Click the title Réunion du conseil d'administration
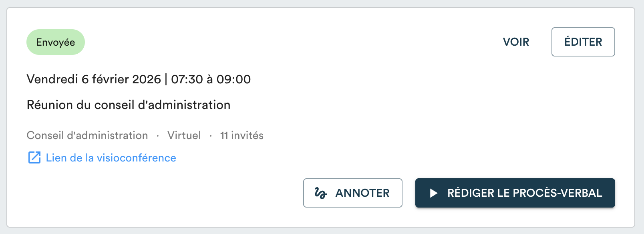The height and width of the screenshot is (234, 644). point(129,105)
